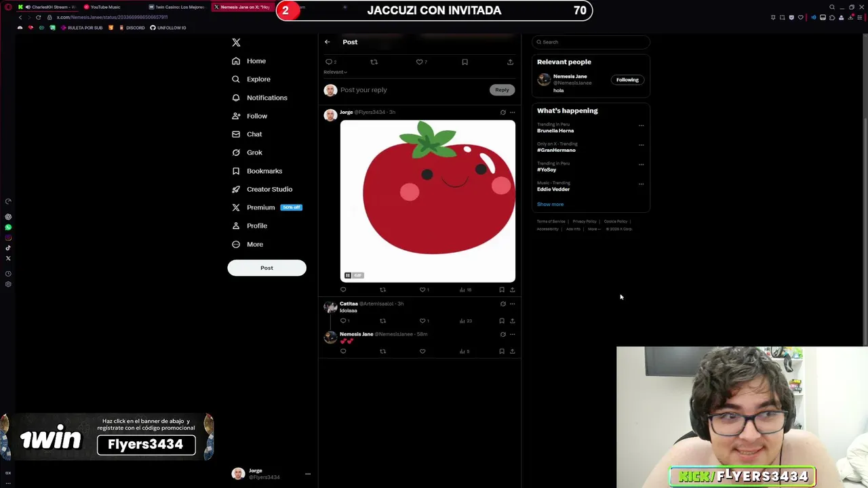Share the main post
Image resolution: width=868 pixels, height=488 pixels.
tap(510, 62)
